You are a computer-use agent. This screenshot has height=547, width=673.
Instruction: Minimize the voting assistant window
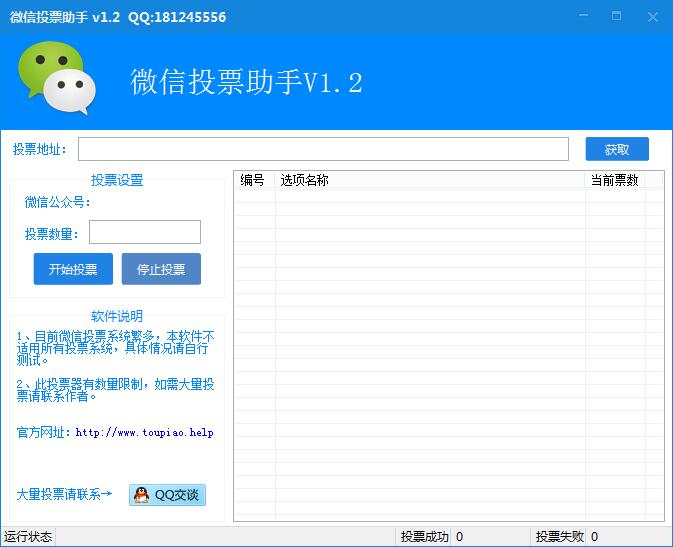coord(584,16)
